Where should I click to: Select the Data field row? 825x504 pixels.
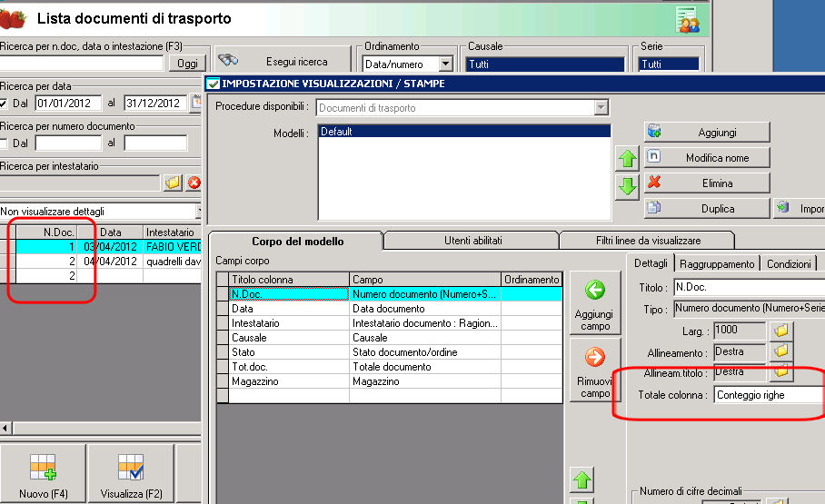point(390,309)
